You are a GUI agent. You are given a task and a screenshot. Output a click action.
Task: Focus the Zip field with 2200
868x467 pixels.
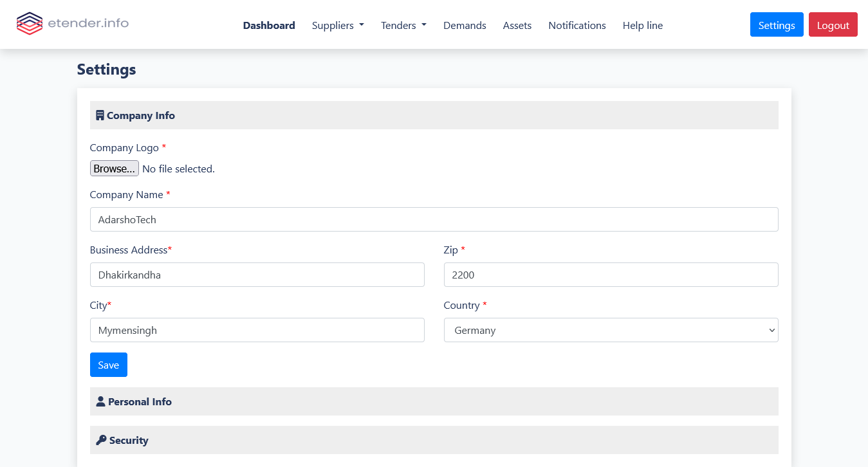click(611, 275)
